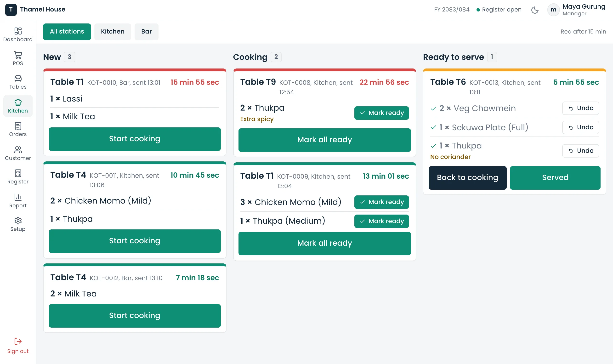Click the 22 min 56 sec timer
This screenshot has height=364, width=613.
point(384,82)
